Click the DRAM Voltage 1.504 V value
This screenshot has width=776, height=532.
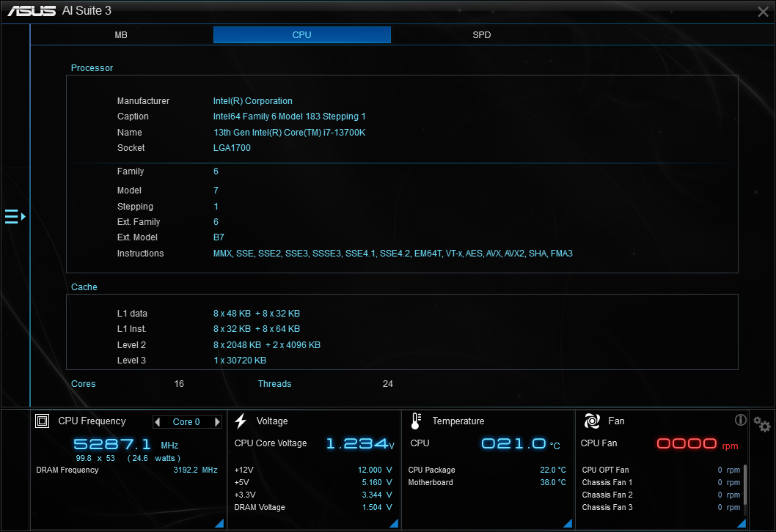point(376,507)
